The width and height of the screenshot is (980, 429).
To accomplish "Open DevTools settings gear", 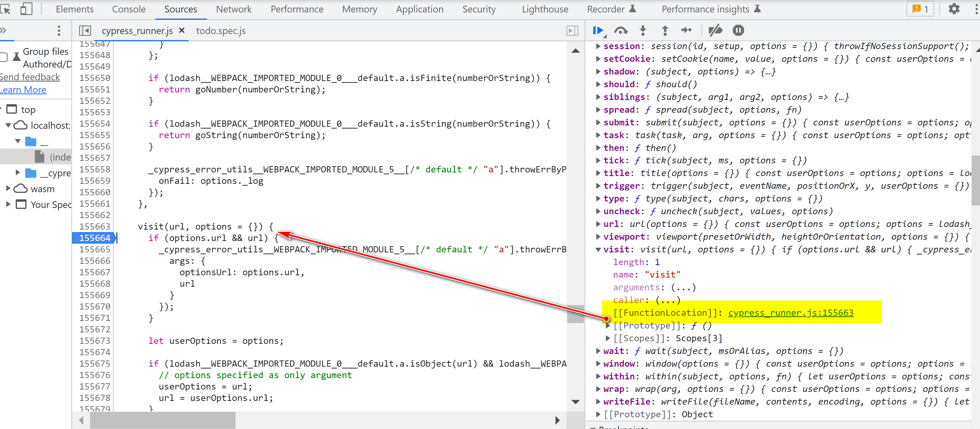I will coord(954,9).
